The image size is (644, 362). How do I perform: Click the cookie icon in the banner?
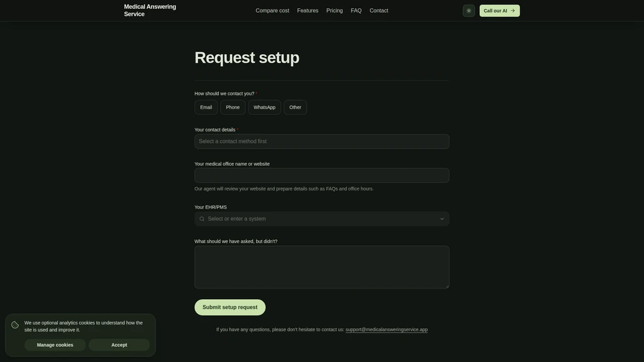(x=15, y=325)
